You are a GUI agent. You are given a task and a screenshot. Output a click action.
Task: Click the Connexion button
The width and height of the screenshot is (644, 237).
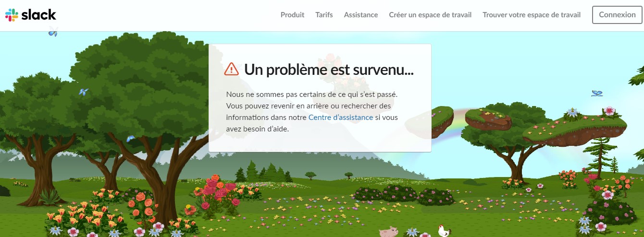coord(617,15)
